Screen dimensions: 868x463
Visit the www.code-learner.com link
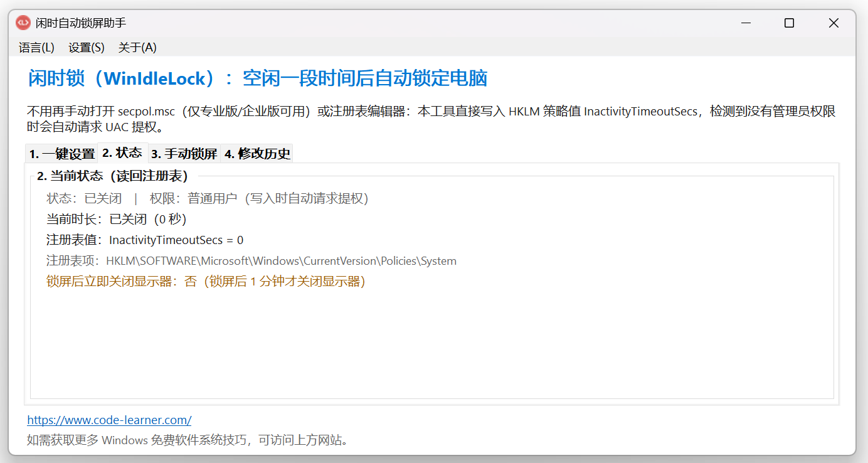[109, 420]
